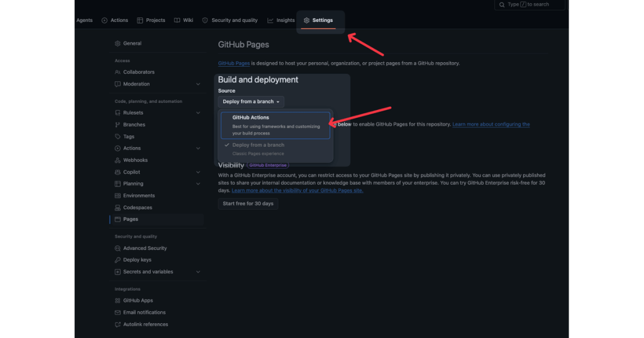Screen dimensions: 644x338
Task: Switch to the Insights tab
Action: (x=281, y=21)
